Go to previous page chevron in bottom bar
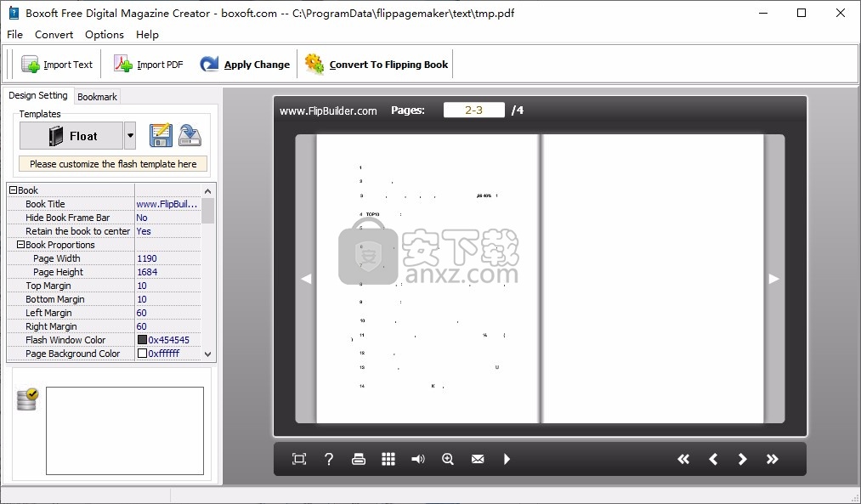The width and height of the screenshot is (861, 504). (x=713, y=459)
